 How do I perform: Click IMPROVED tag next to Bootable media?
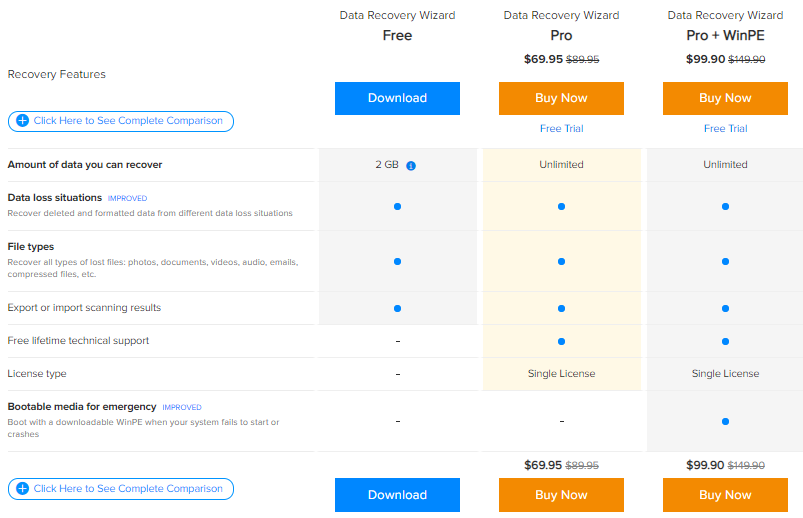click(182, 407)
